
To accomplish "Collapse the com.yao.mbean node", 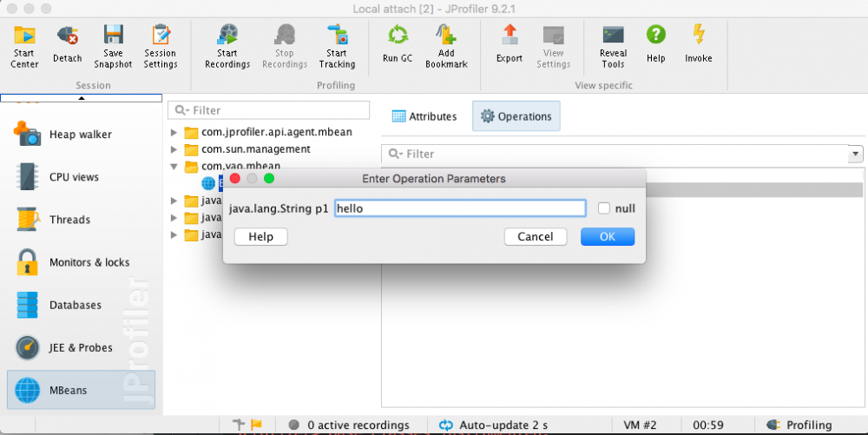I will pyautogui.click(x=174, y=166).
